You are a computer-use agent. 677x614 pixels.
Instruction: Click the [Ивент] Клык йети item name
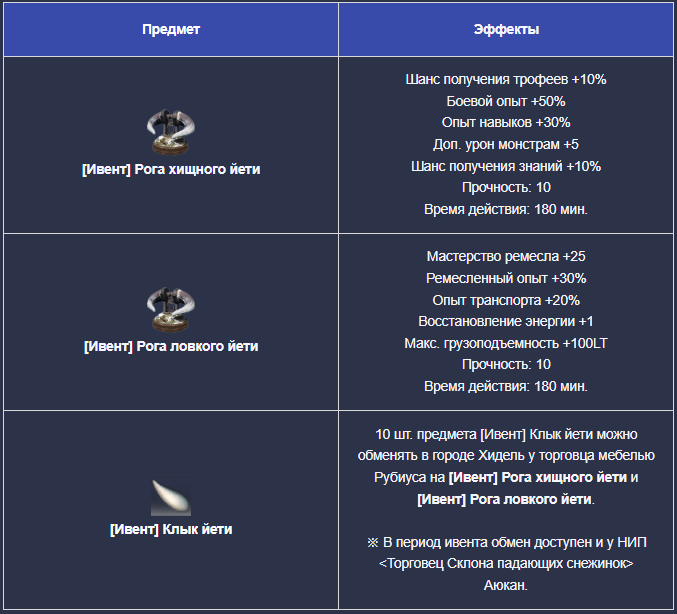(171, 529)
